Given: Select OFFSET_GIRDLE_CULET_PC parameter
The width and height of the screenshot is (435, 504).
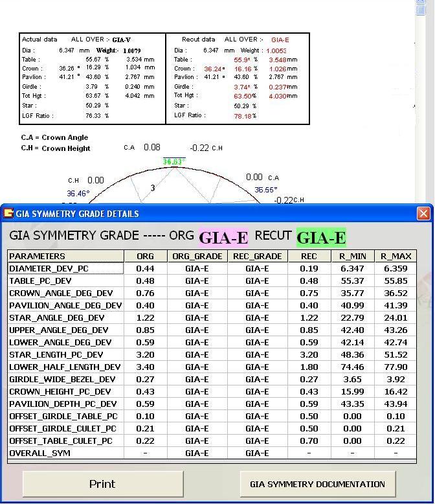Looking at the screenshot, I should click(x=65, y=428).
